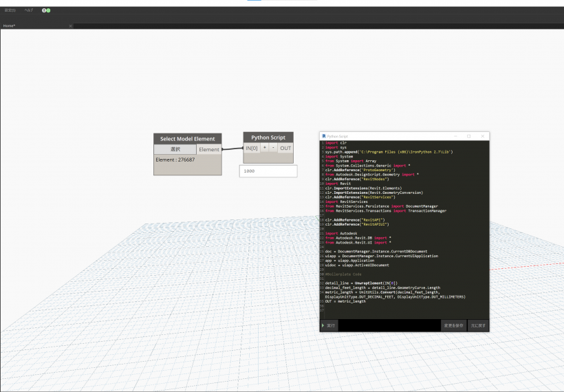Click the Python Script window title icon

[324, 136]
